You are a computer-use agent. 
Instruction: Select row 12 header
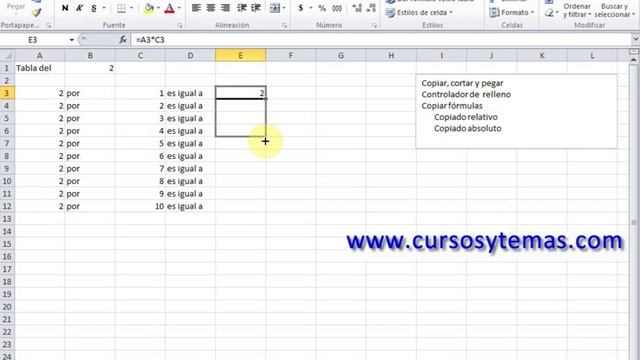[x=7, y=206]
